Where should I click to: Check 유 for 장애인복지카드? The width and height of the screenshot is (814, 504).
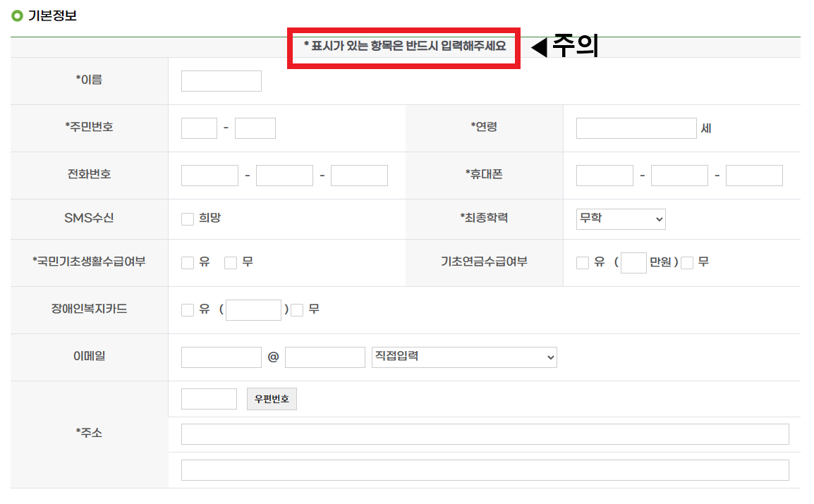click(187, 309)
